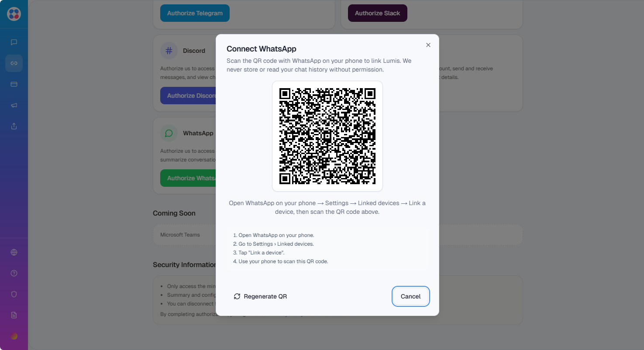Click the document terms sidebar icon
This screenshot has height=350, width=644.
pos(14,315)
